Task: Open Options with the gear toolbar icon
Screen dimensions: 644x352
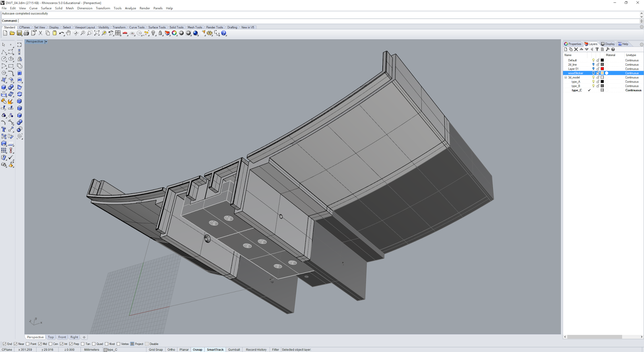Action: (210, 33)
